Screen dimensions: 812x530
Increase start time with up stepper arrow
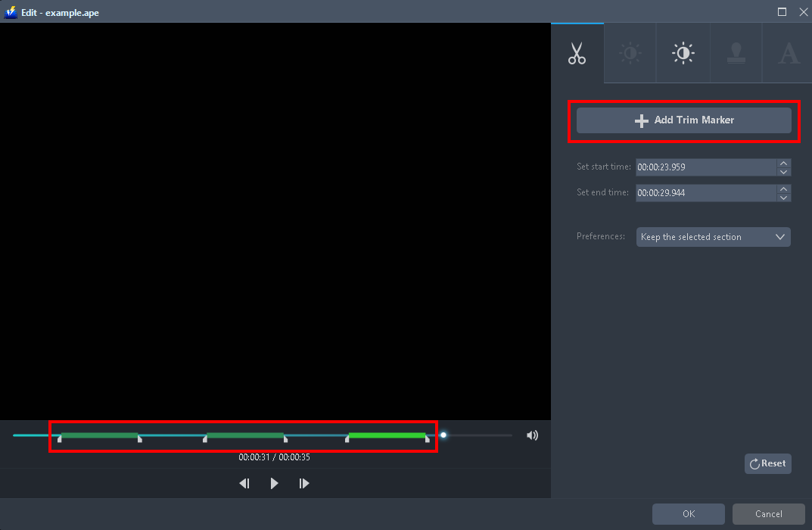click(x=783, y=163)
